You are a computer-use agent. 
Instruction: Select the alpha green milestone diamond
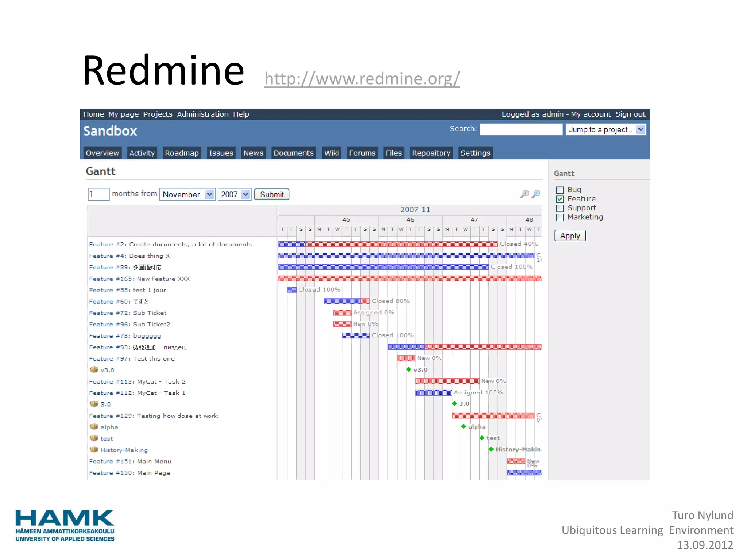click(x=464, y=427)
